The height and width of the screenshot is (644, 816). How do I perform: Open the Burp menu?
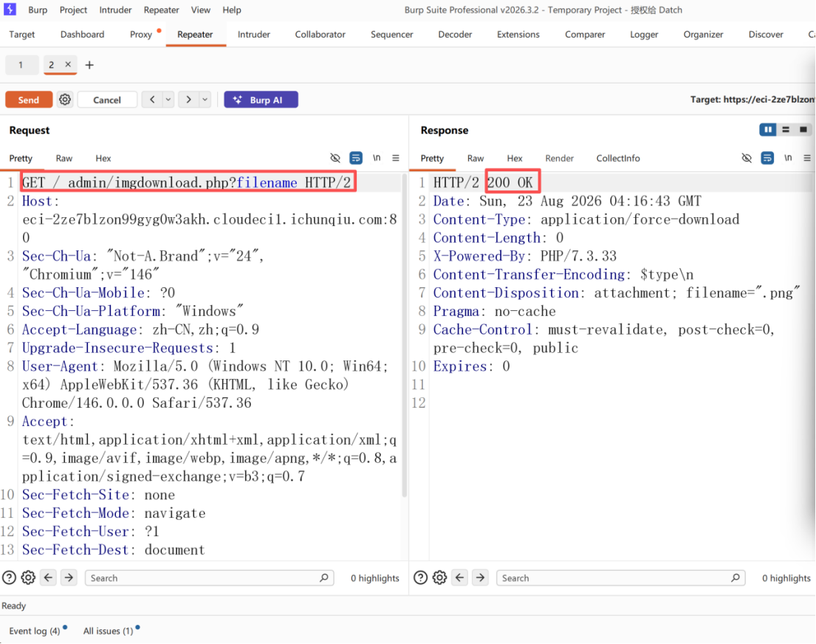point(38,10)
